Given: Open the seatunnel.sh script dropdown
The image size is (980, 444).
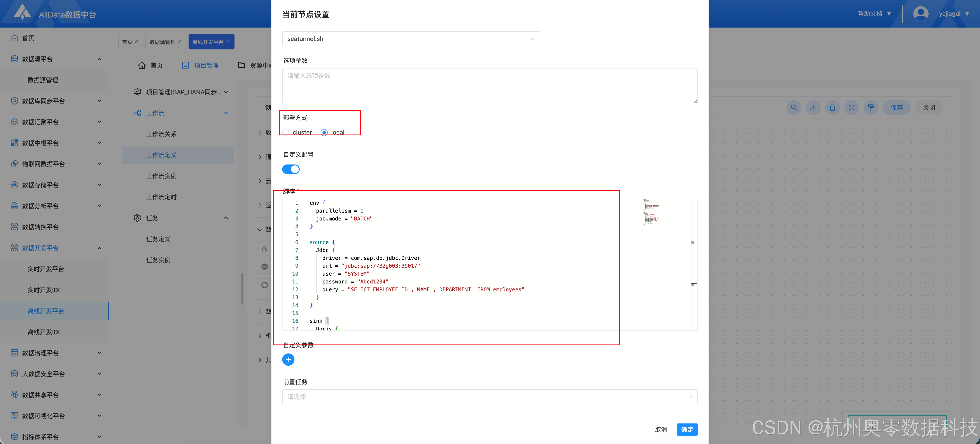Looking at the screenshot, I should pos(411,39).
